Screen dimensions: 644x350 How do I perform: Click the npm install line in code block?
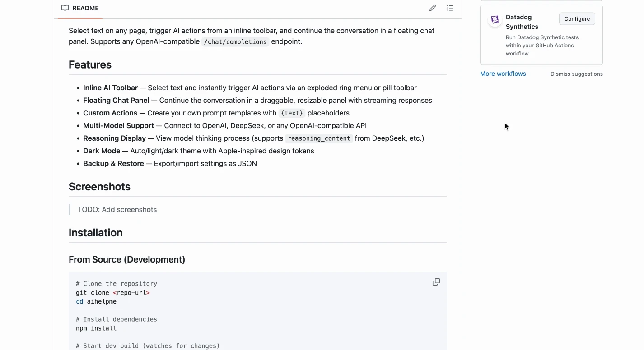pos(96,328)
